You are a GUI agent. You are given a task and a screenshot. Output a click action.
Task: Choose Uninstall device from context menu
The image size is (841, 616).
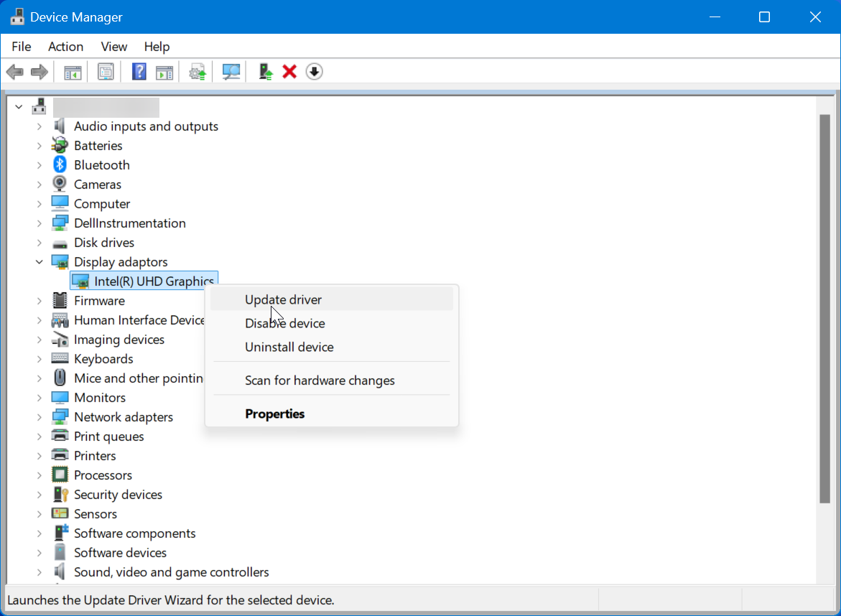pos(332,346)
